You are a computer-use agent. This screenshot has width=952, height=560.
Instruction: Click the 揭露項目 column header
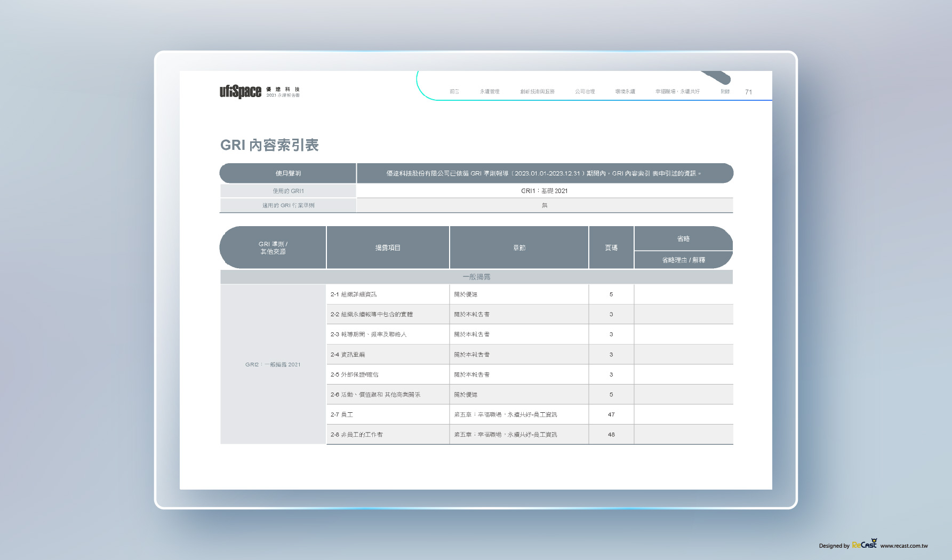pyautogui.click(x=388, y=247)
